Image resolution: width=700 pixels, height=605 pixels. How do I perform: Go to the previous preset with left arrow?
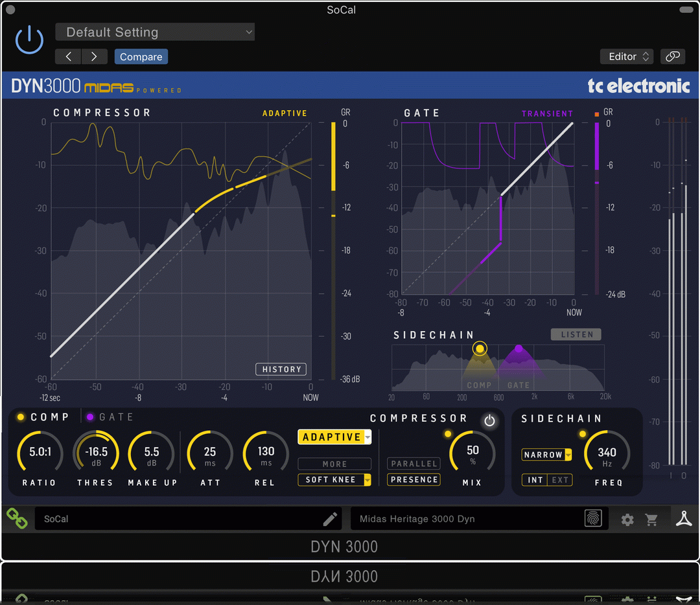[68, 56]
